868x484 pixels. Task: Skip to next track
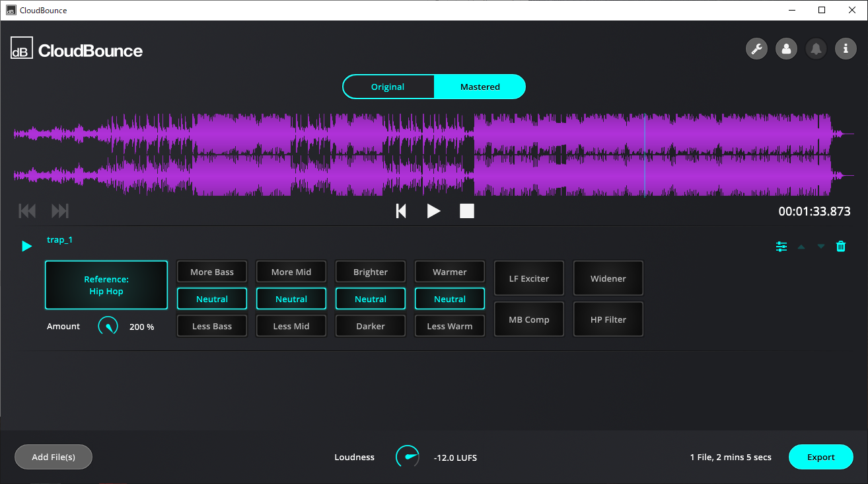(60, 211)
